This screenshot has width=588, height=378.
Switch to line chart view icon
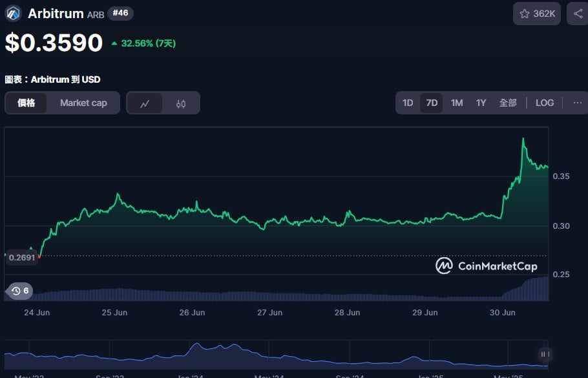pyautogui.click(x=145, y=103)
